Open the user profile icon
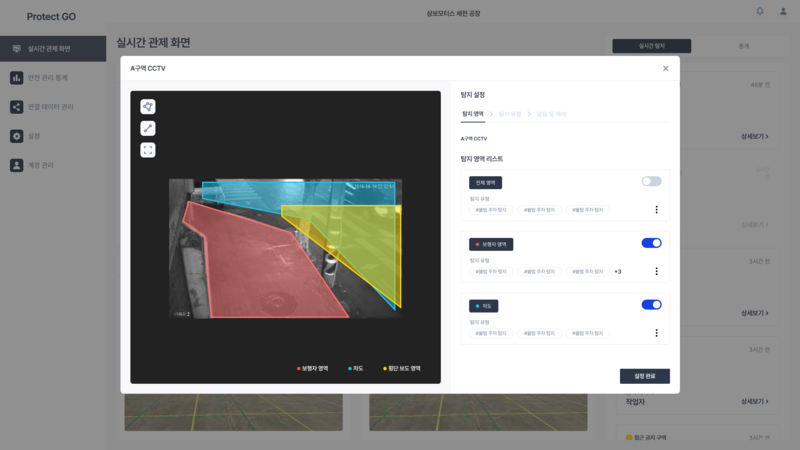The image size is (800, 450). pyautogui.click(x=783, y=11)
